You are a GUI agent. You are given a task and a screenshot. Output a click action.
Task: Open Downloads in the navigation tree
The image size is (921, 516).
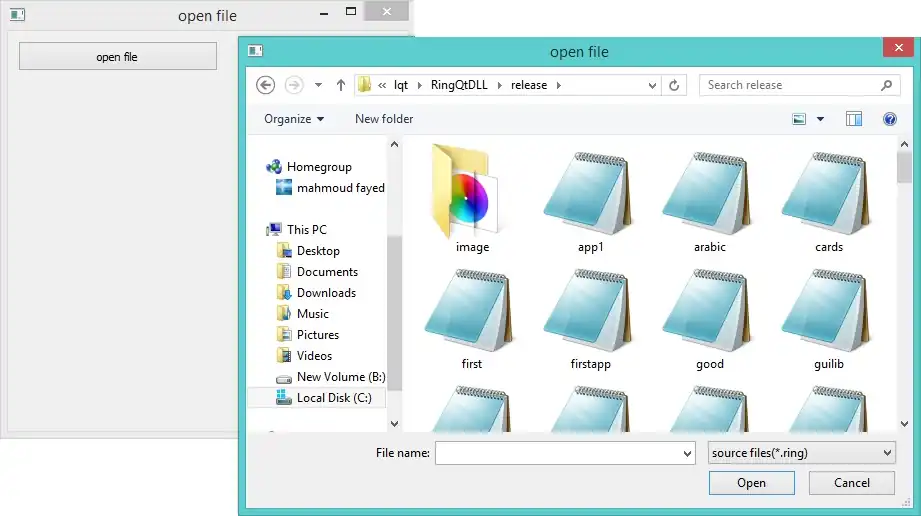click(x=326, y=293)
